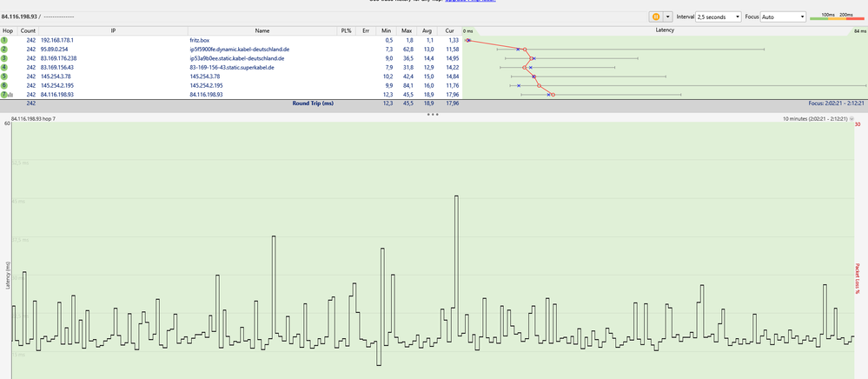Viewport: 868px width, 379px height.
Task: Sort by the IP column header
Action: [113, 30]
